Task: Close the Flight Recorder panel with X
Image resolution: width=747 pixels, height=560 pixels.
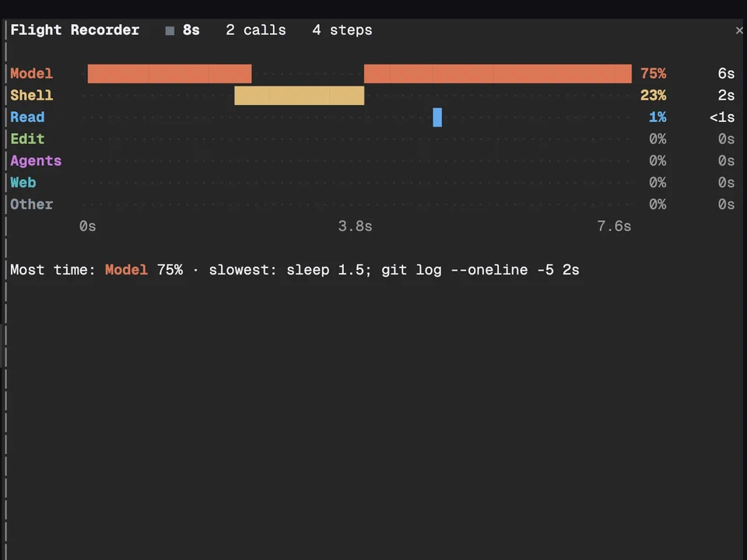Action: tap(739, 30)
